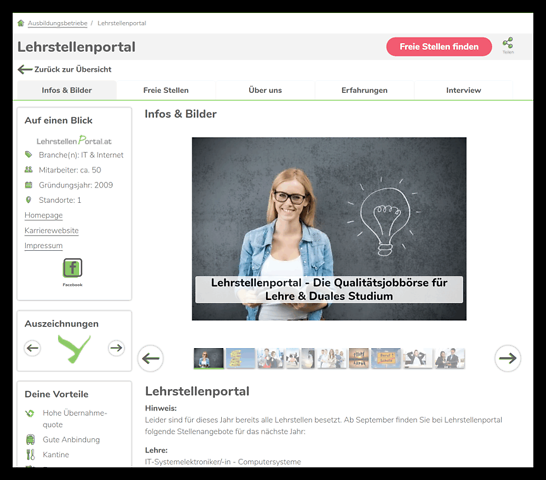Switch to the Interview tab
This screenshot has width=546, height=480.
[x=463, y=90]
